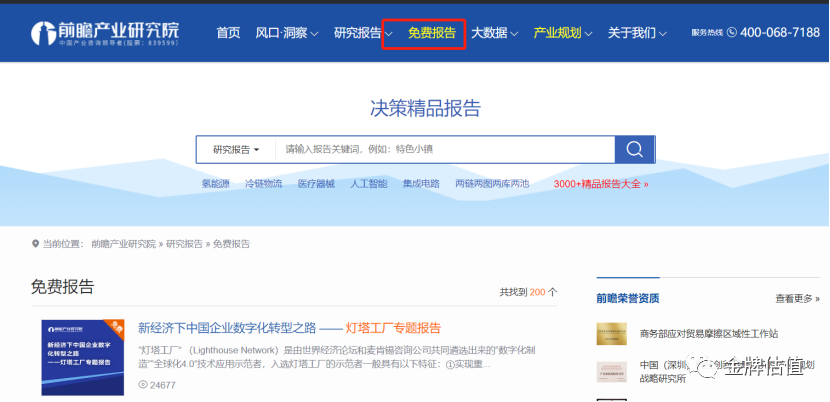Click the 查看更多 link
830x402 pixels.
(x=798, y=299)
